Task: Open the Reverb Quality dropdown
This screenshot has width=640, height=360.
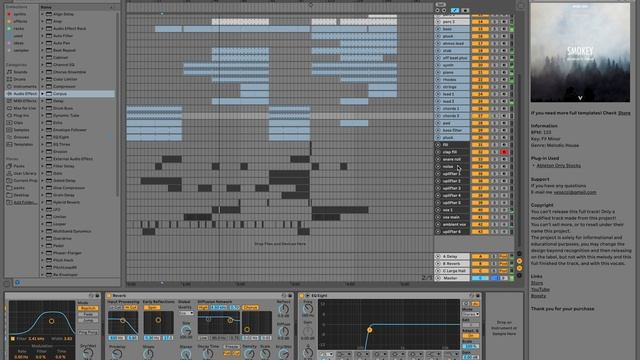Action: [x=186, y=313]
